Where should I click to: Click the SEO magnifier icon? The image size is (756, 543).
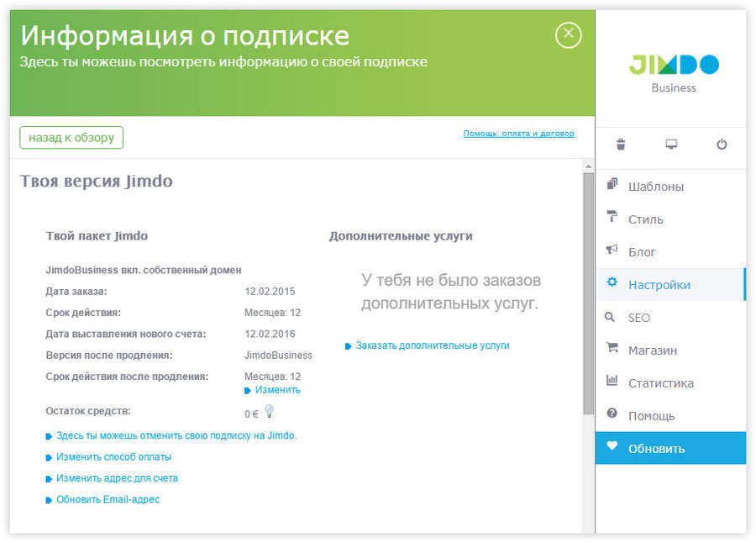pyautogui.click(x=610, y=317)
